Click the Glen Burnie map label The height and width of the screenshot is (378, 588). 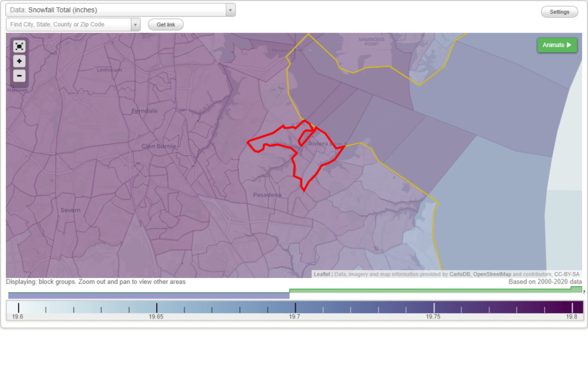[159, 146]
